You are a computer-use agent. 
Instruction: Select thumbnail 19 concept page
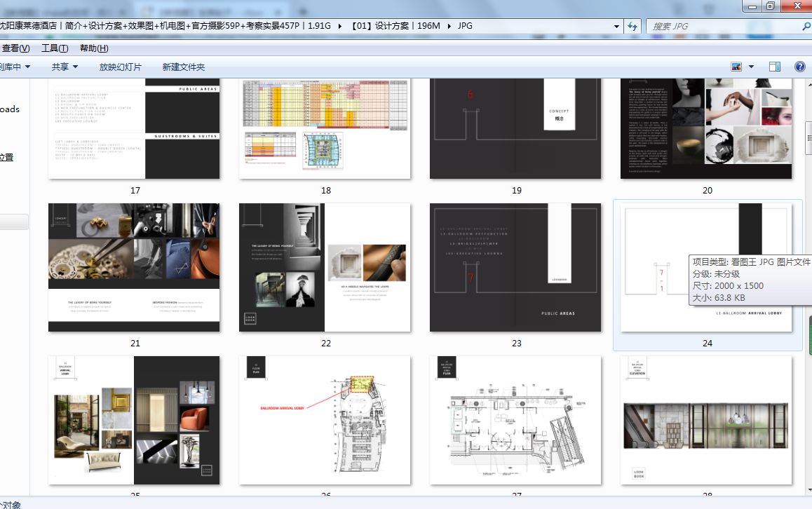pyautogui.click(x=515, y=128)
